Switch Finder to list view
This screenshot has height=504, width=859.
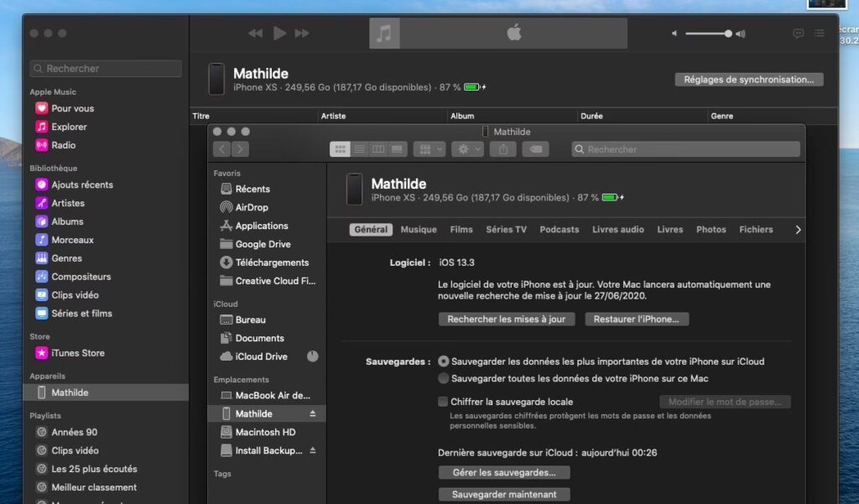coord(359,149)
